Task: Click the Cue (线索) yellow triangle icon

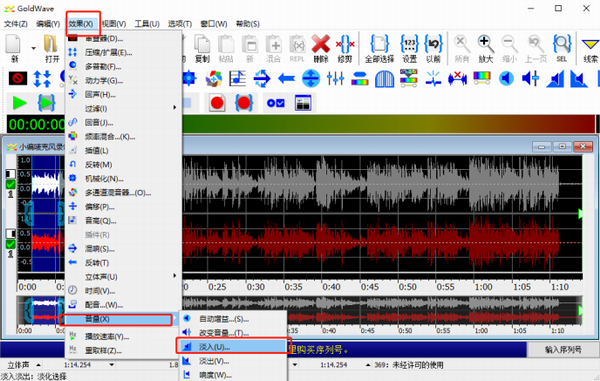Action: click(x=590, y=48)
